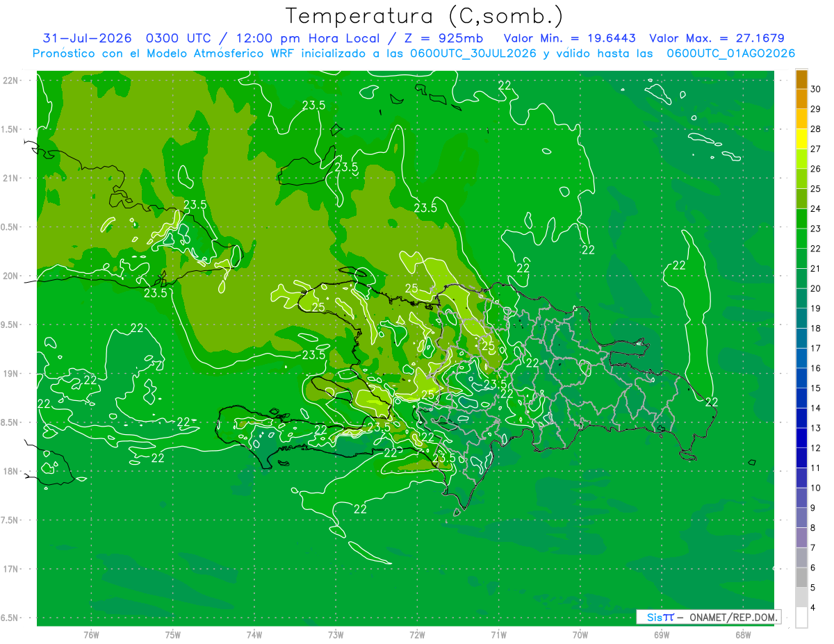Click the "24" label on the color scale

click(816, 208)
